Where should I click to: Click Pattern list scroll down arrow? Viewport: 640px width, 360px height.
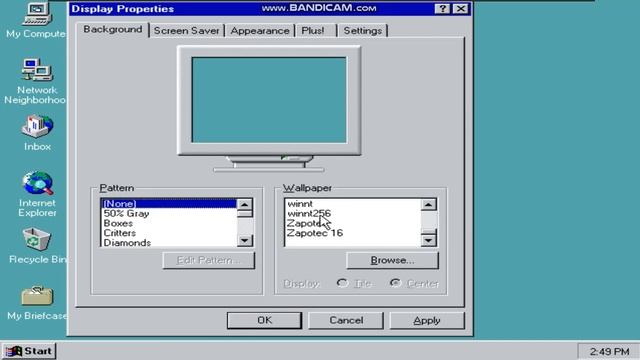[245, 240]
